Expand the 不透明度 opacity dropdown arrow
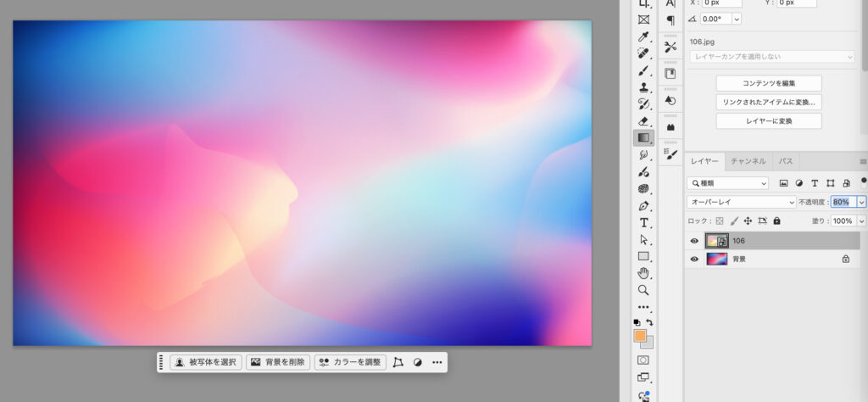 coord(861,203)
